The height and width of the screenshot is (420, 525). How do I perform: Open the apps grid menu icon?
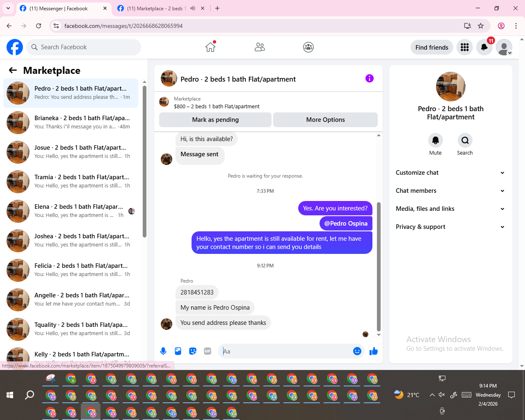tap(465, 47)
